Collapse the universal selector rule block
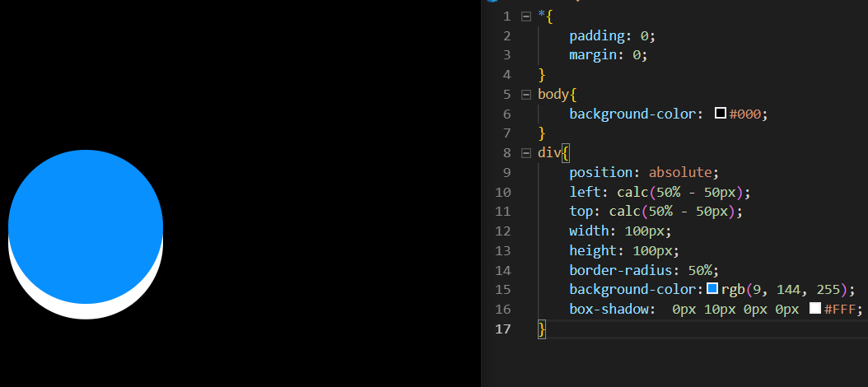Viewport: 868px width, 387px height. click(x=526, y=16)
